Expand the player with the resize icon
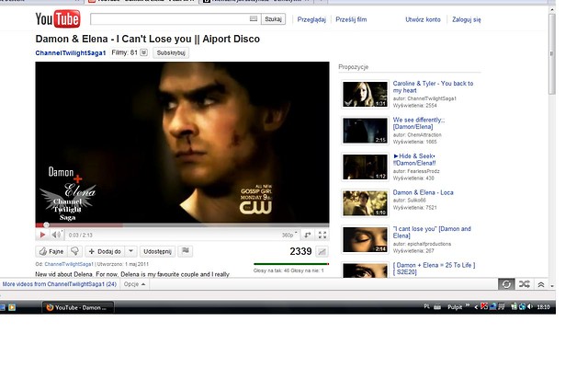Viewport: 588px width, 368px height. [308, 236]
